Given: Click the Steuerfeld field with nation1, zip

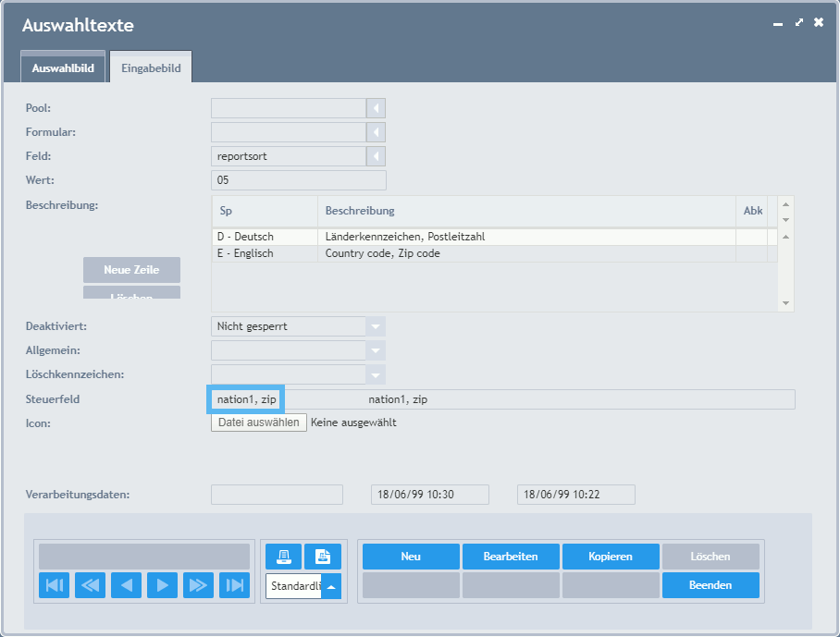Looking at the screenshot, I should point(502,399).
